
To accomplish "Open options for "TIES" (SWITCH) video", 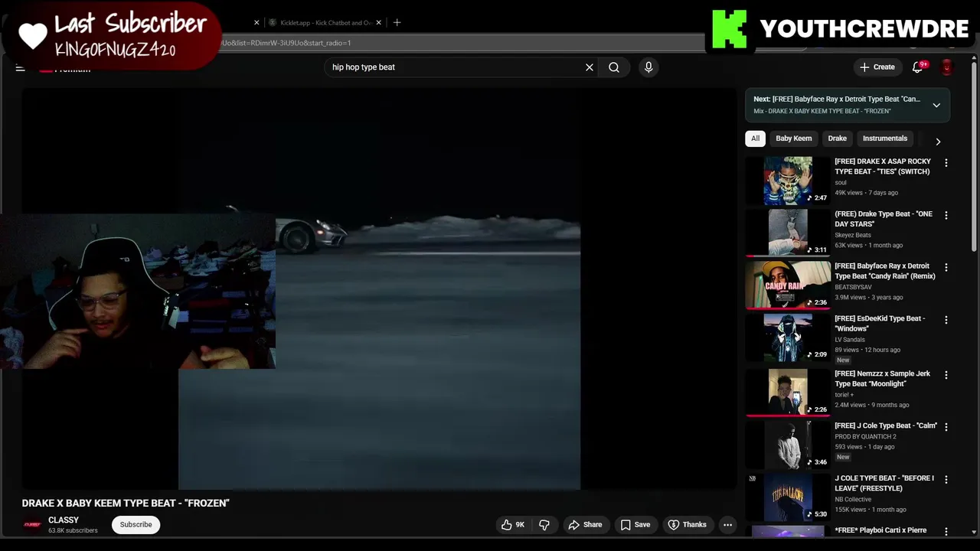I will point(946,163).
